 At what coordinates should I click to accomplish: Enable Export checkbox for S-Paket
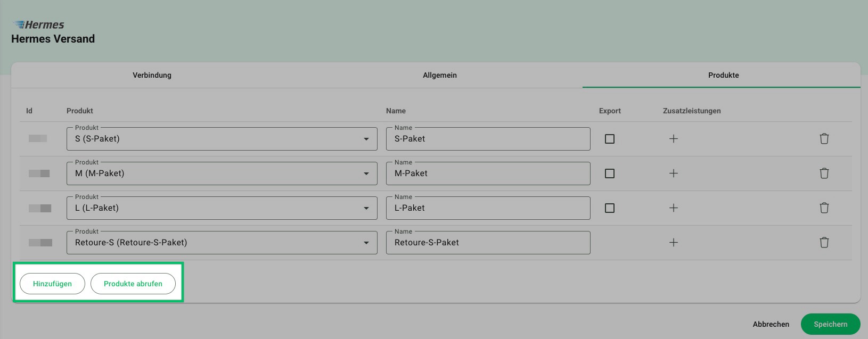pos(610,139)
